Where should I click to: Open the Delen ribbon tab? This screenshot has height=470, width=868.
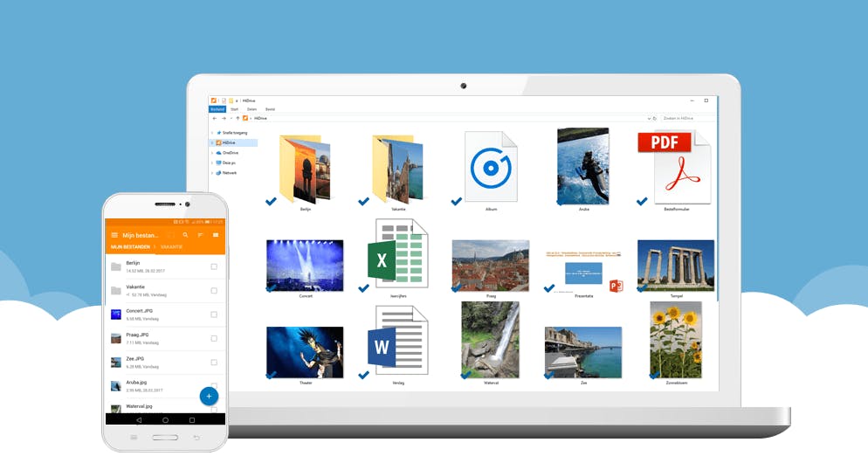[251, 109]
